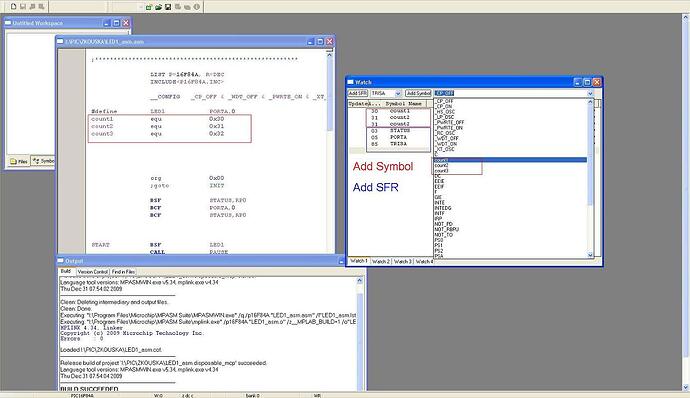The image size is (690, 398).
Task: Open the Symbols tab in Workspace window
Action: click(43, 161)
